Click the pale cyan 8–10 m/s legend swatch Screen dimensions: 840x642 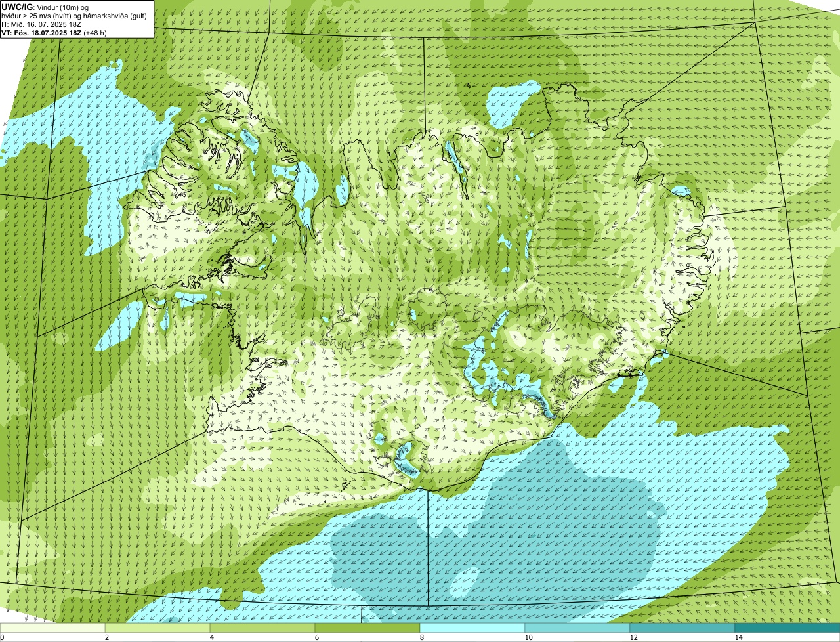[x=472, y=628]
